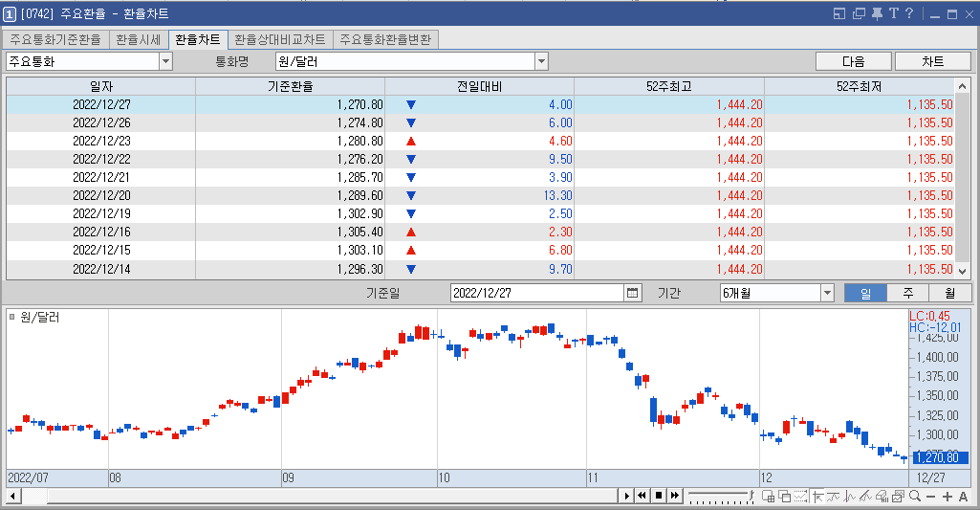Screen dimensions: 980x510
Task: Select the 주 (weekly) period toggle
Action: [x=908, y=293]
